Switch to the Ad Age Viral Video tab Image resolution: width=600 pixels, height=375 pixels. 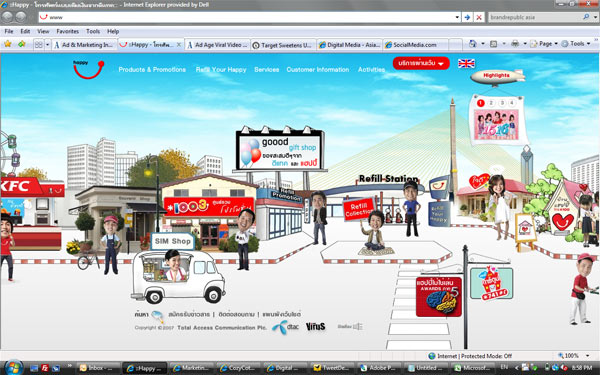click(x=217, y=45)
